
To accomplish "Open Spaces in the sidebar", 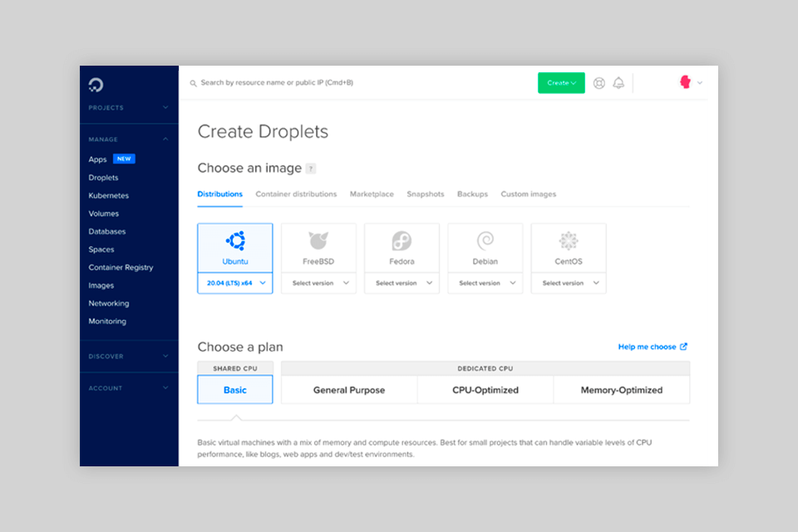I will pos(101,249).
